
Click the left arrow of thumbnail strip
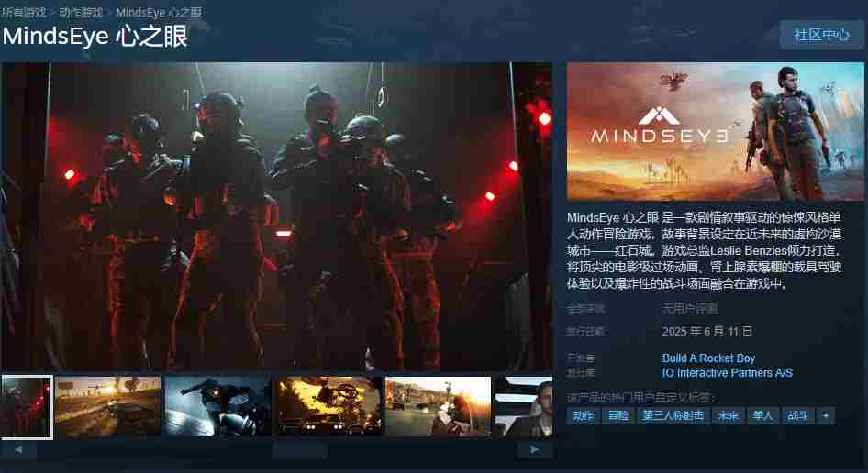18,450
